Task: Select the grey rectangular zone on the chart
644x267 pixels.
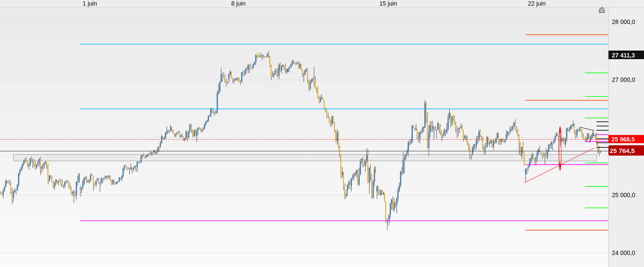Action: click(x=257, y=158)
